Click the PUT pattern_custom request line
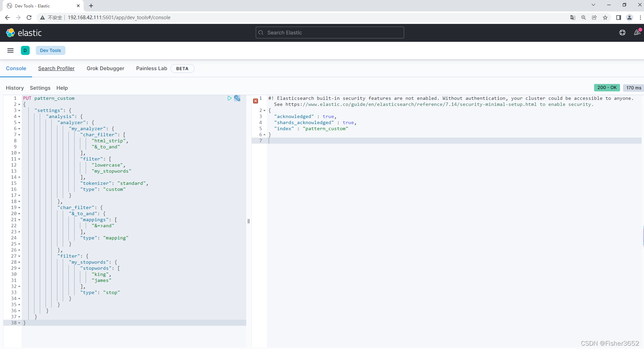644x349 pixels. 49,98
